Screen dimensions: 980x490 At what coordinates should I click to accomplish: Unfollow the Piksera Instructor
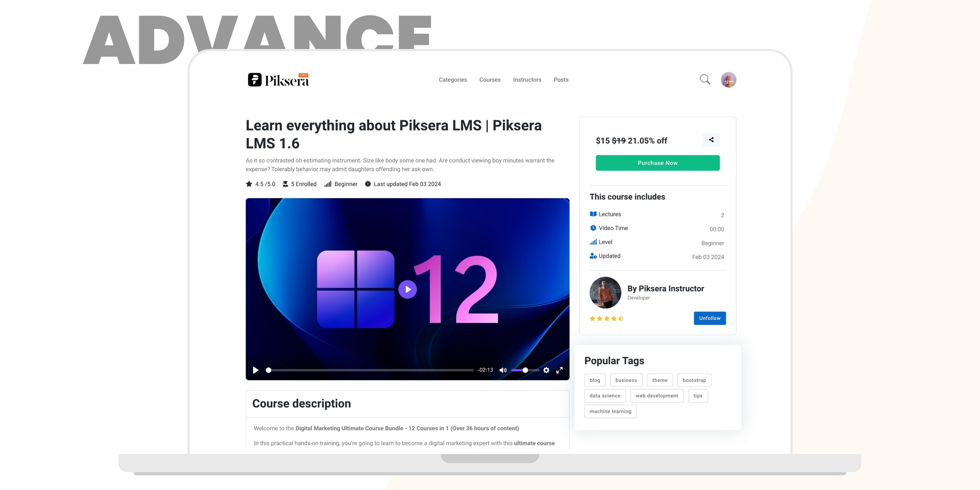710,318
